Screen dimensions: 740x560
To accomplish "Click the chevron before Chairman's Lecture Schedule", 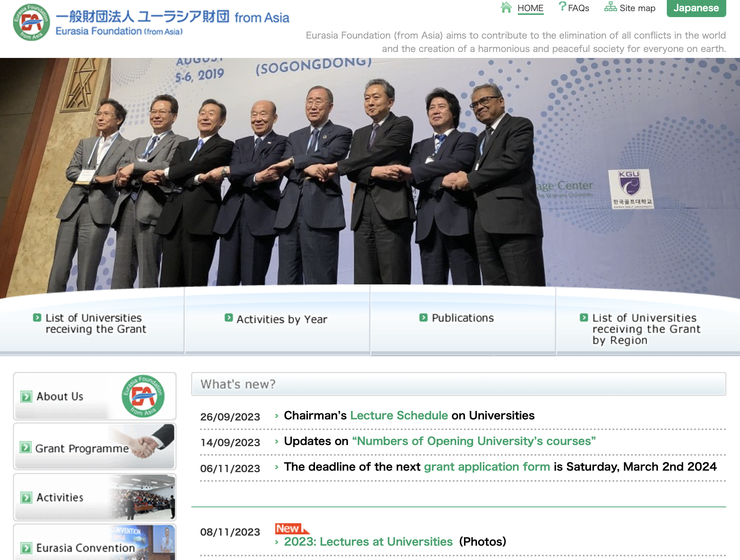I will (x=277, y=416).
